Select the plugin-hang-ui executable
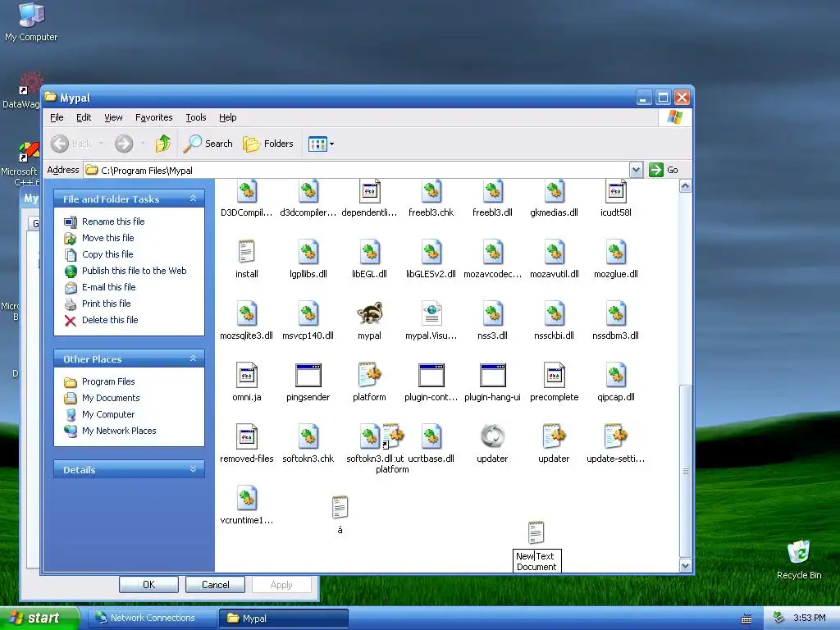The height and width of the screenshot is (630, 840). pyautogui.click(x=493, y=376)
